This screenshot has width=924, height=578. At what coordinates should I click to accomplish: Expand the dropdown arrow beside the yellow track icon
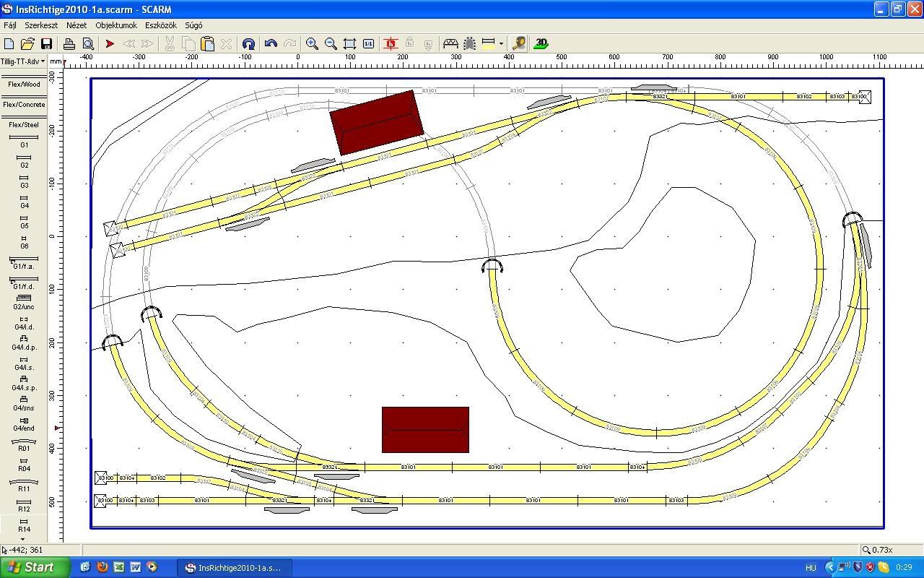coord(501,44)
